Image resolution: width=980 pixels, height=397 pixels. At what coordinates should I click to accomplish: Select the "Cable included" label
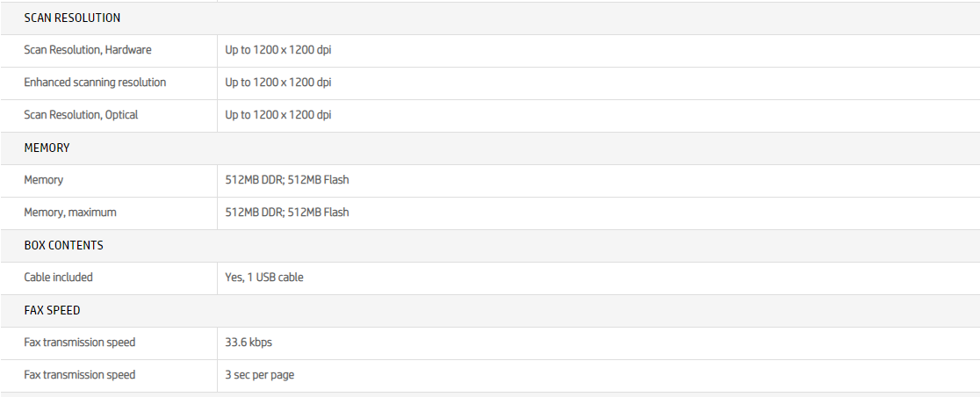(x=58, y=278)
